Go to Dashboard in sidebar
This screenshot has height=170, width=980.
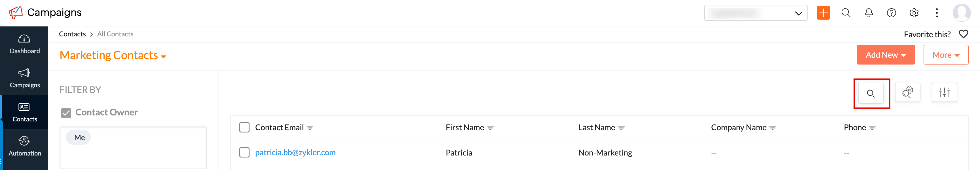[x=24, y=44]
